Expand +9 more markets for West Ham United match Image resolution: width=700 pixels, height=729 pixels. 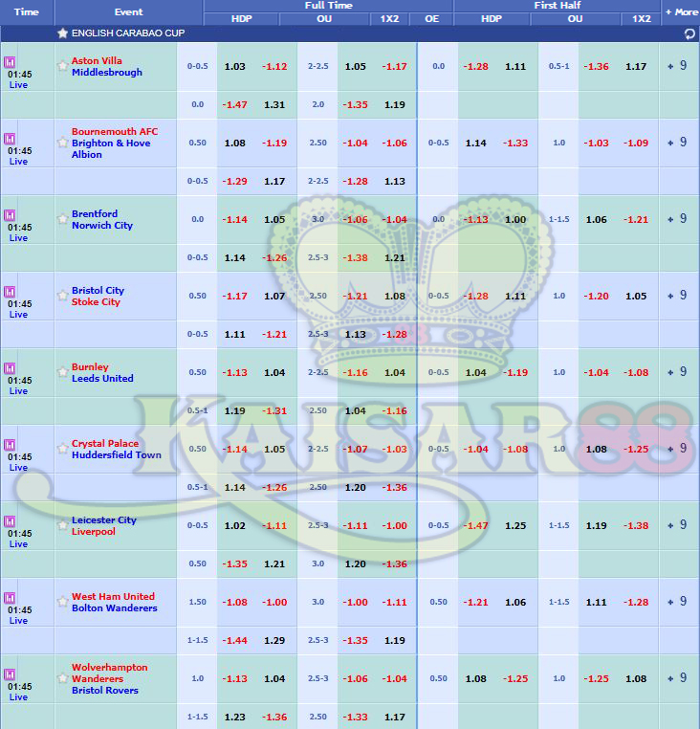[x=677, y=601]
